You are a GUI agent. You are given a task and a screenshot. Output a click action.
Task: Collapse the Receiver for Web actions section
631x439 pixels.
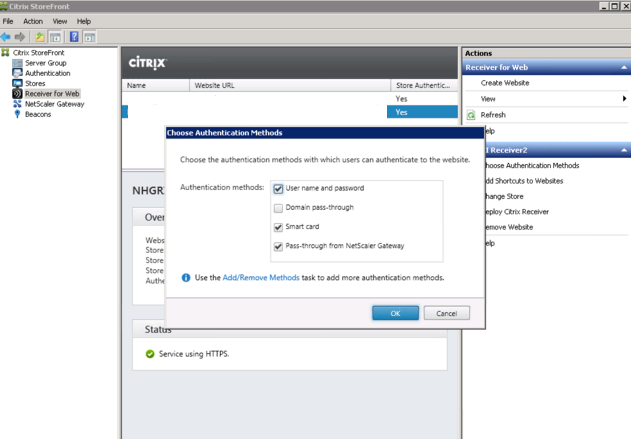click(x=624, y=67)
